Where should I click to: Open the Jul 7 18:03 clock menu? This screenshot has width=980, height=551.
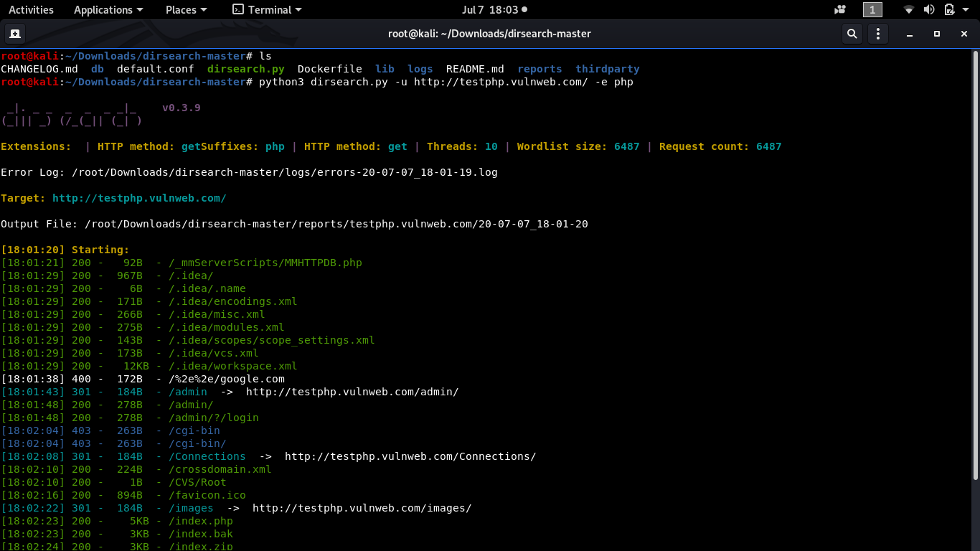pos(495,10)
